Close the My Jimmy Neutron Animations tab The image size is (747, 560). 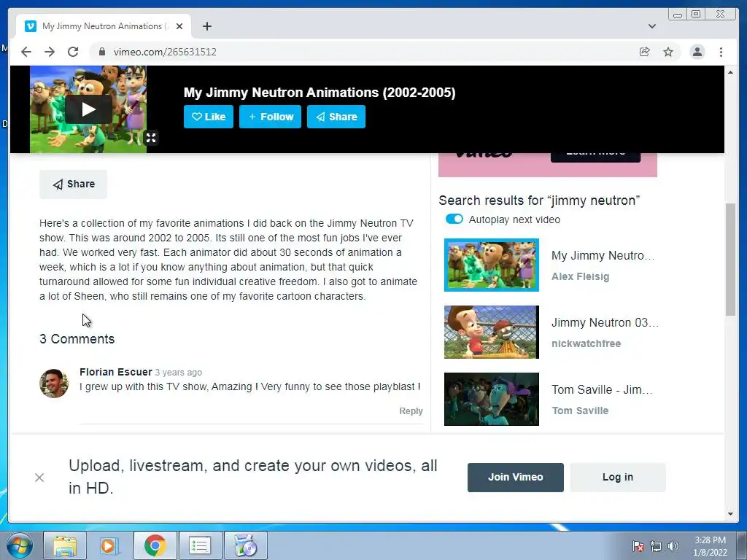point(179,26)
